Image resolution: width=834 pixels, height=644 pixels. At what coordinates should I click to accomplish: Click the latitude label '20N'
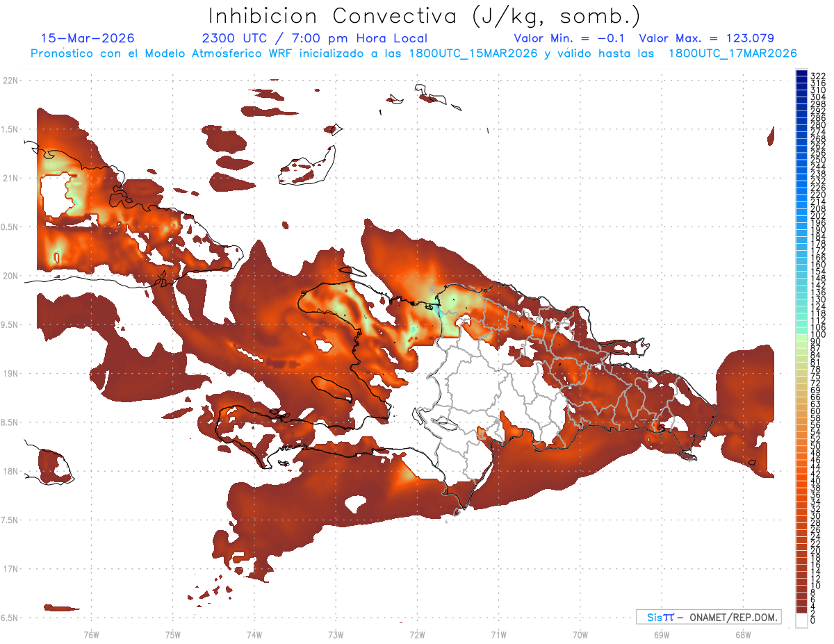tap(10, 276)
